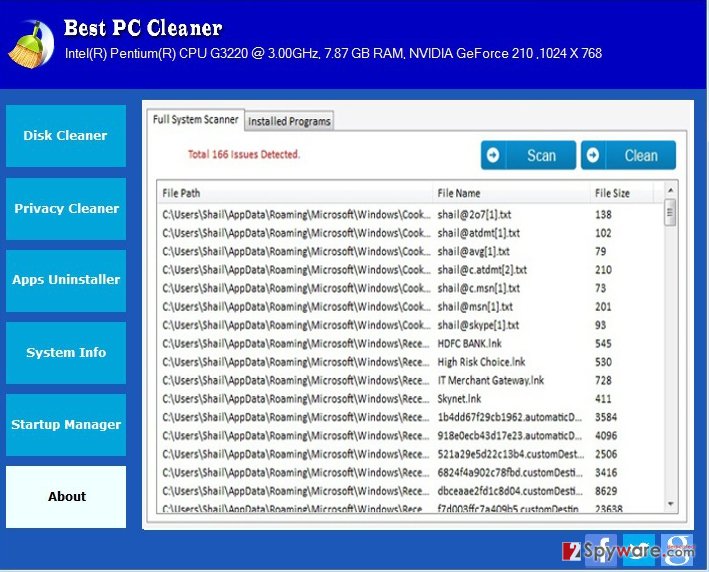The image size is (709, 572).
Task: Sort by File Size column header
Action: point(622,193)
